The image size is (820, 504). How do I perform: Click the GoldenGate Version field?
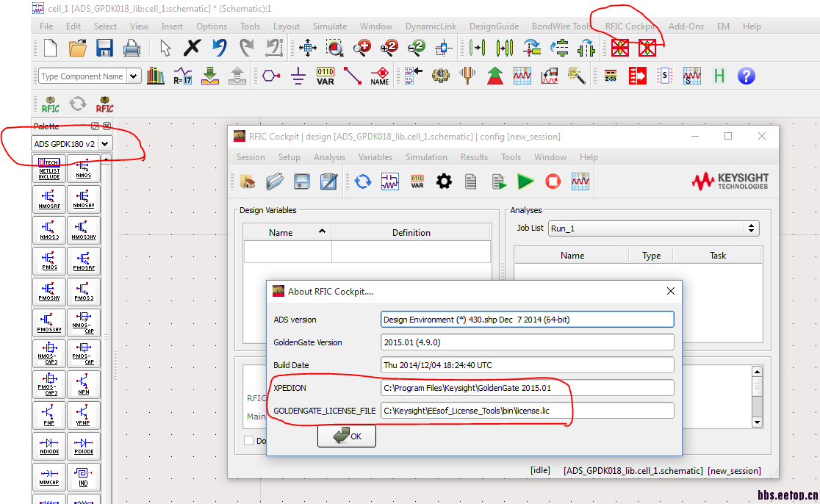coord(527,342)
